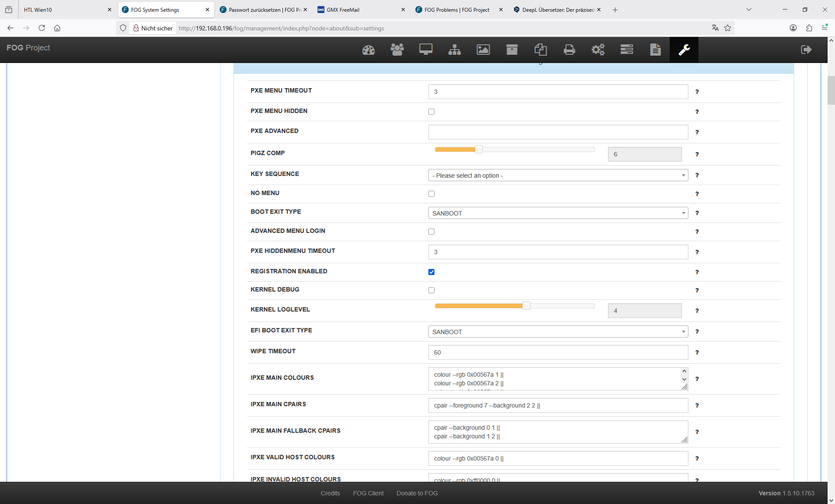Screen dimensions: 835x504
Task: Enable the PXE MENU HIDDEN checkbox
Action: point(431,112)
